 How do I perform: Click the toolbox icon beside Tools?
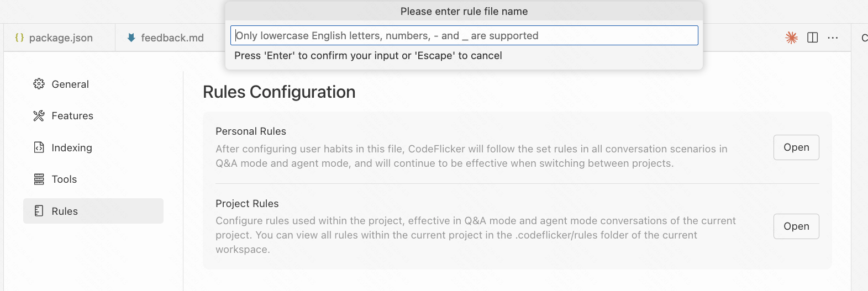39,179
